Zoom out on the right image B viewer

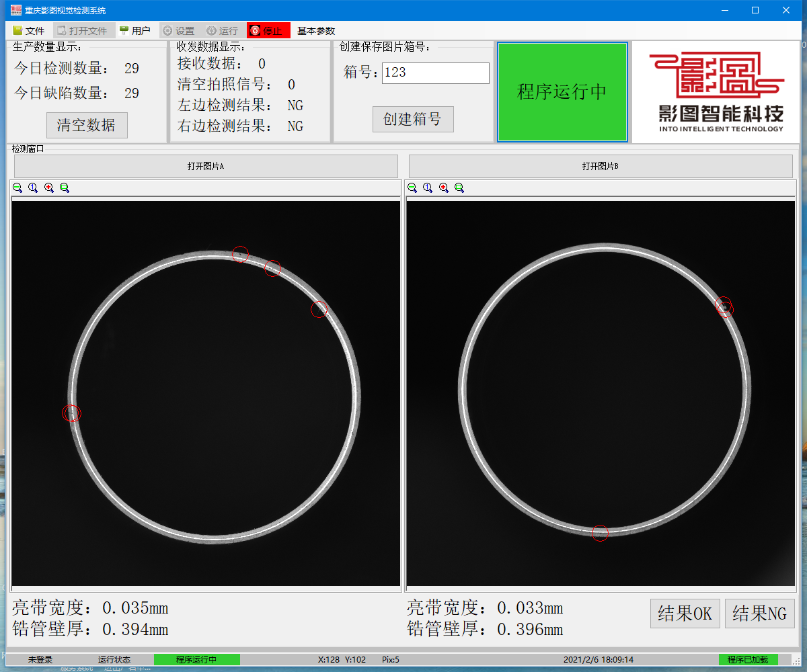(412, 188)
